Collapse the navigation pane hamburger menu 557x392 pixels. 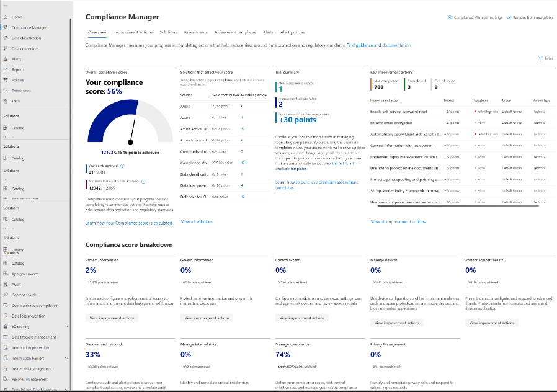[x=6, y=6]
